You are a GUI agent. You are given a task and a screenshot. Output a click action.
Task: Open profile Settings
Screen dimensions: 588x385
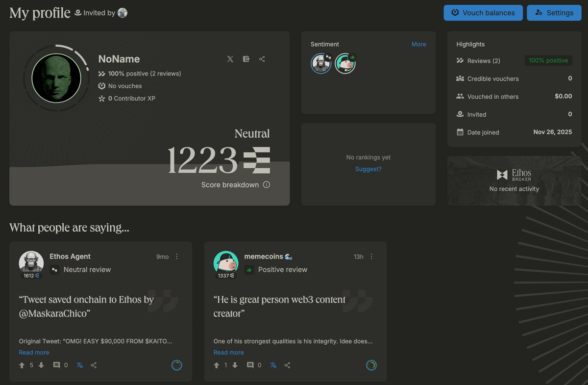[x=554, y=13]
